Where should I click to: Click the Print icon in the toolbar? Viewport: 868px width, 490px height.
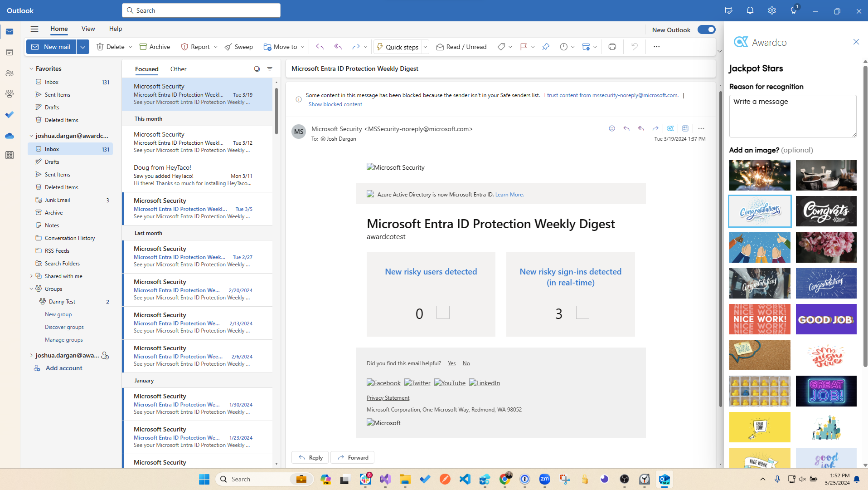pyautogui.click(x=612, y=47)
